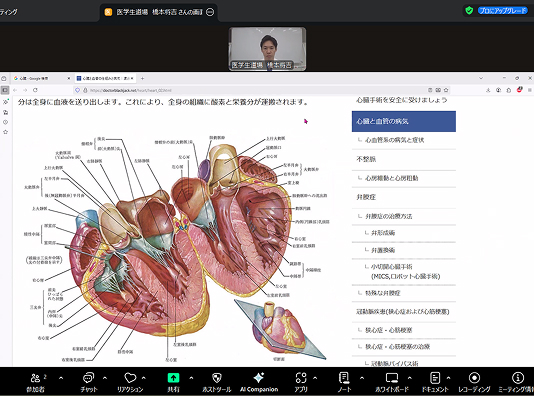Screen dimensions: 534x396
Task: Expand the chevron beside ドキュメント
Action: click(x=449, y=378)
